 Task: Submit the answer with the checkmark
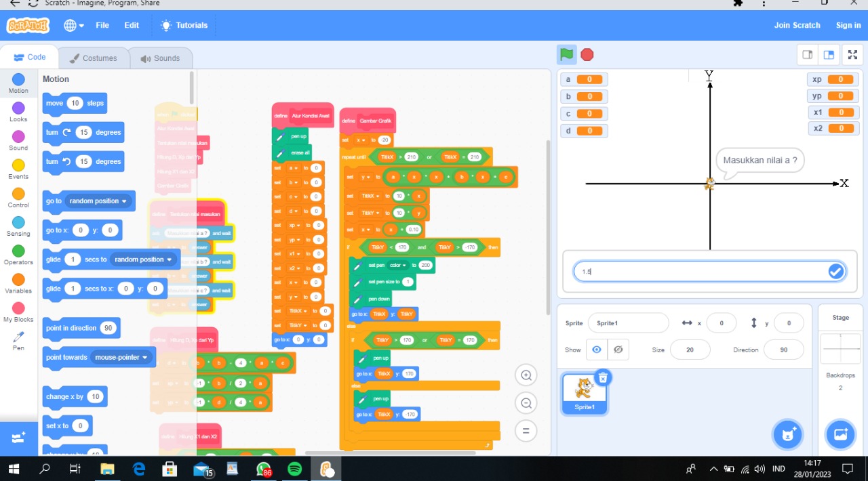tap(835, 272)
